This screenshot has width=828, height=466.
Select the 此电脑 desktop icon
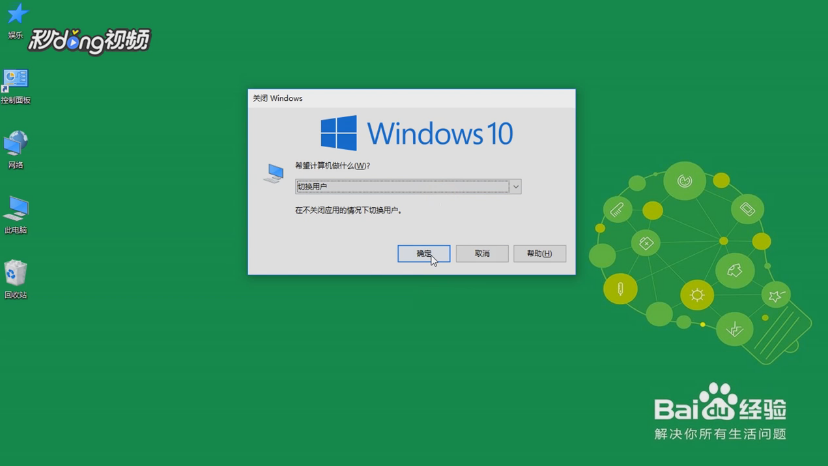16,215
